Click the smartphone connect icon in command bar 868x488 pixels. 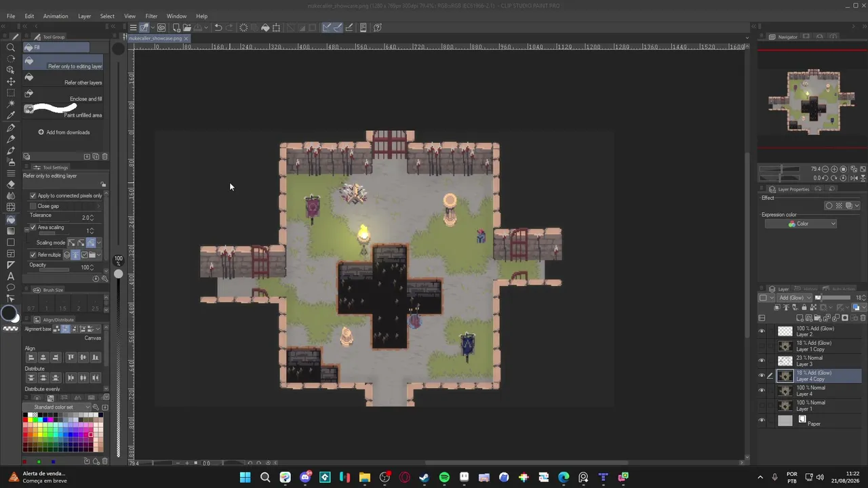(x=363, y=28)
